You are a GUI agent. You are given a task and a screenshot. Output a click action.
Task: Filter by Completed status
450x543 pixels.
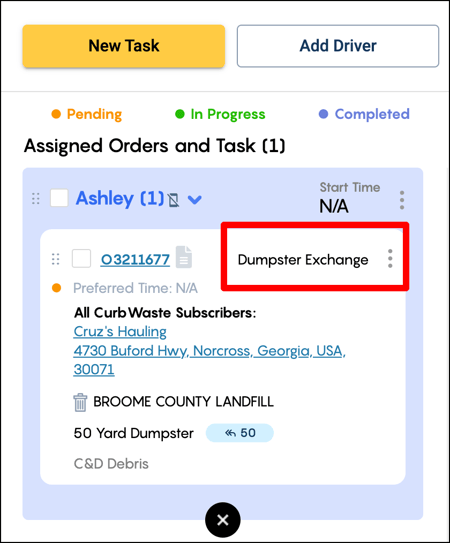(x=364, y=114)
